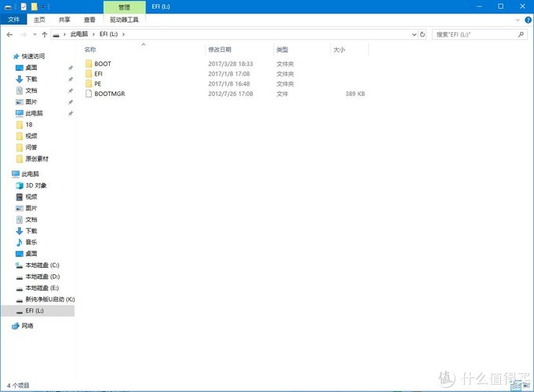Select 快速访问 in navigation pane
Image resolution: width=534 pixels, height=392 pixels.
pos(33,57)
